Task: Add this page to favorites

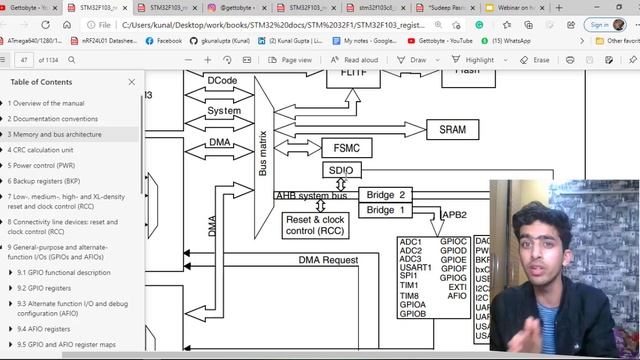Action: pos(456,25)
